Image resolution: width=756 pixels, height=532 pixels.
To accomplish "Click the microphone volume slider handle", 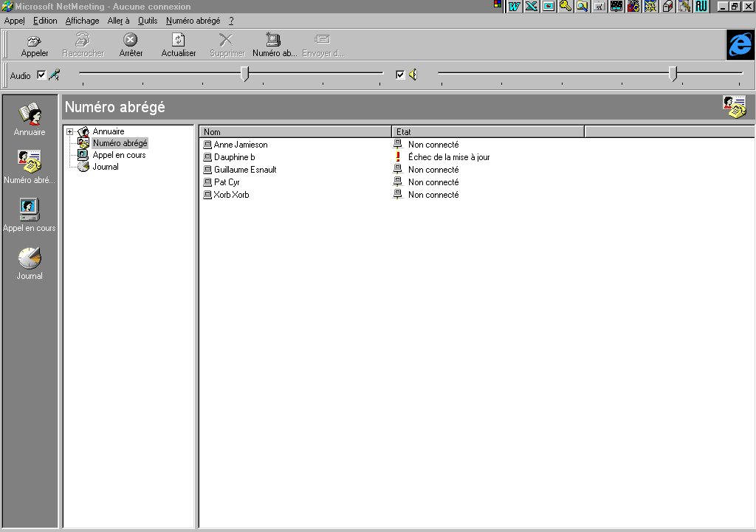I will click(245, 73).
